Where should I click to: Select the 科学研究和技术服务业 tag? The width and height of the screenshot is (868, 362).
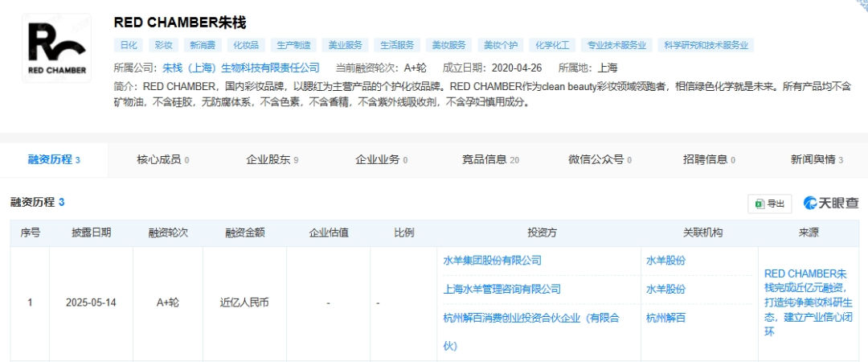[706, 46]
